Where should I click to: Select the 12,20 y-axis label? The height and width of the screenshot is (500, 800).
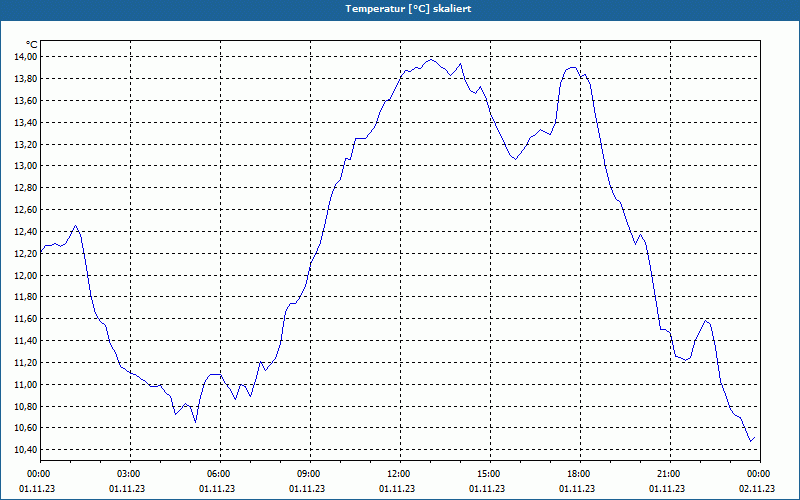click(25, 254)
